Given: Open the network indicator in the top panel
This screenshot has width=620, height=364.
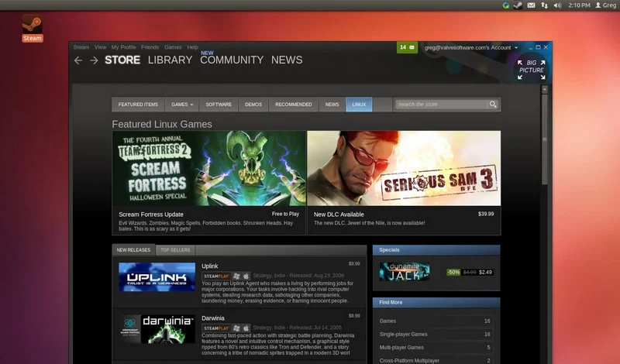Looking at the screenshot, I should [545, 5].
